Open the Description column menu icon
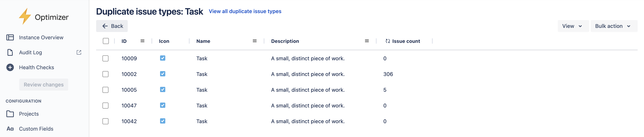The width and height of the screenshot is (644, 137). [367, 41]
